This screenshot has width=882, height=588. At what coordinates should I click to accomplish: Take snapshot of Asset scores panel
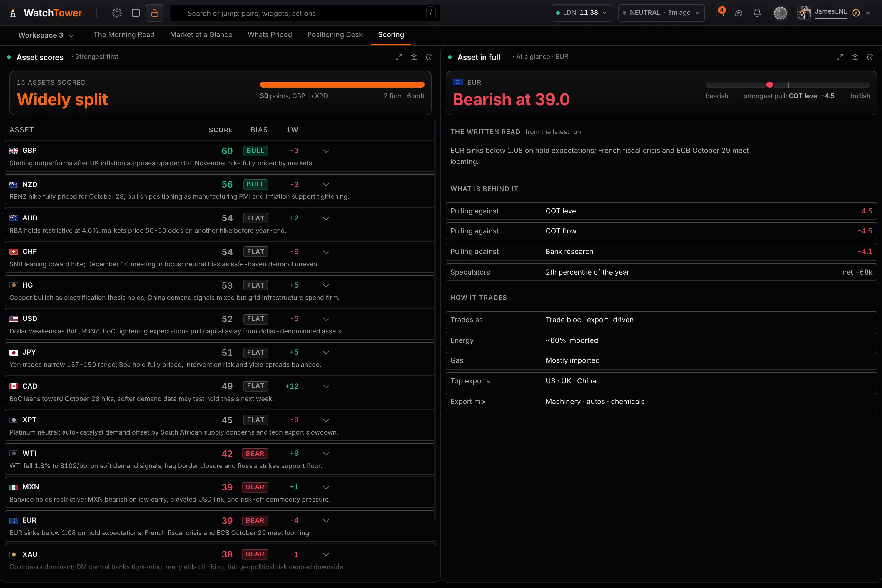click(x=414, y=57)
